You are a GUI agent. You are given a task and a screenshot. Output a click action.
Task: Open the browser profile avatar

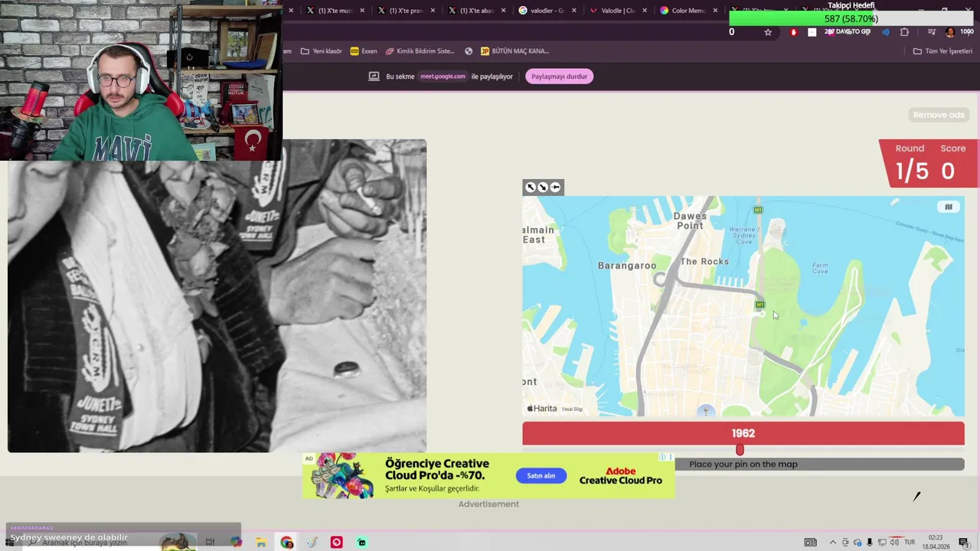(x=949, y=32)
